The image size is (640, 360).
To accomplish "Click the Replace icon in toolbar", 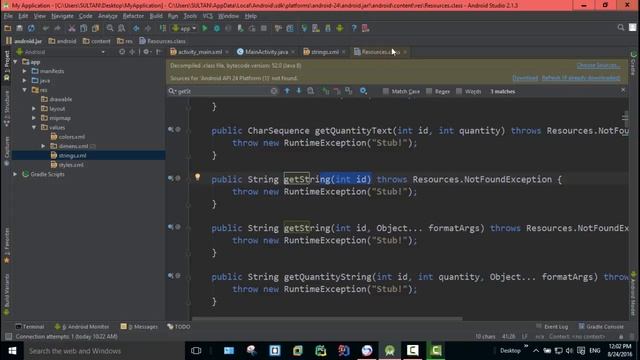I will [122, 28].
